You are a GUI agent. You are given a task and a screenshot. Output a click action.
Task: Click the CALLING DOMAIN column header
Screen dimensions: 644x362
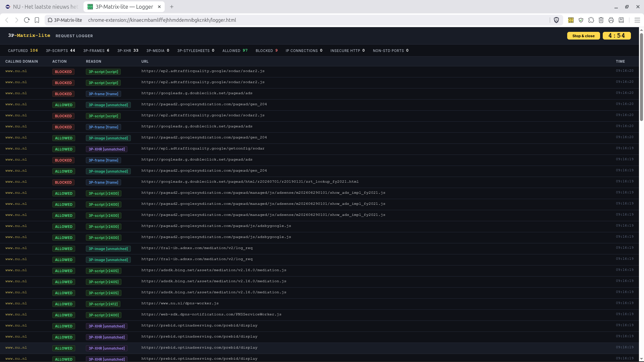point(21,61)
